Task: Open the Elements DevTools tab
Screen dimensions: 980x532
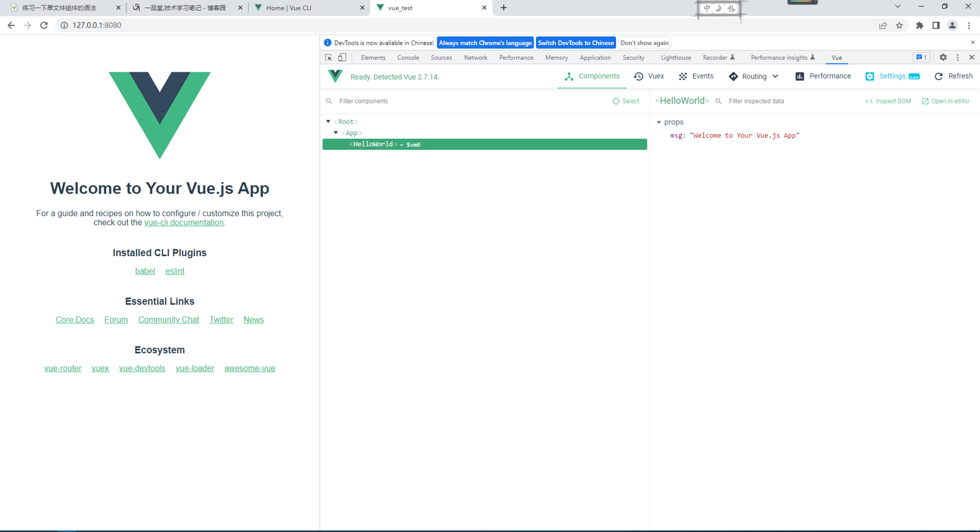Action: tap(373, 58)
